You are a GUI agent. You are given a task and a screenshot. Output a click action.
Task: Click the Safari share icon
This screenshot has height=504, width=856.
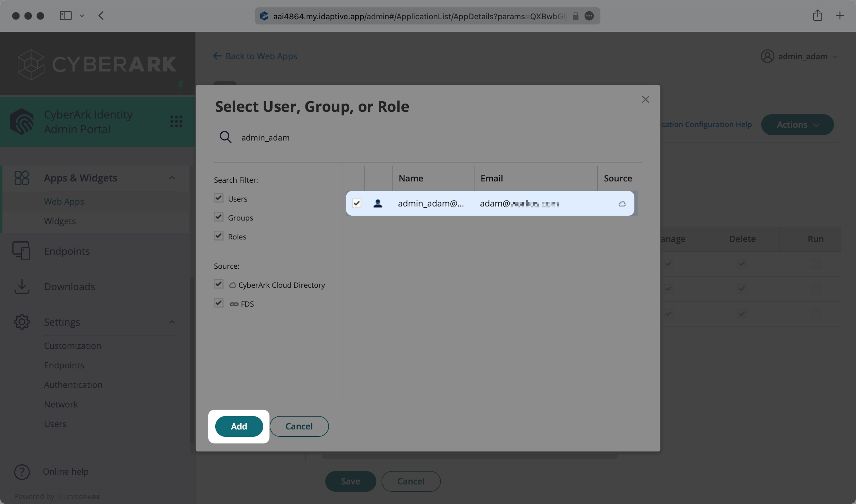pos(817,16)
